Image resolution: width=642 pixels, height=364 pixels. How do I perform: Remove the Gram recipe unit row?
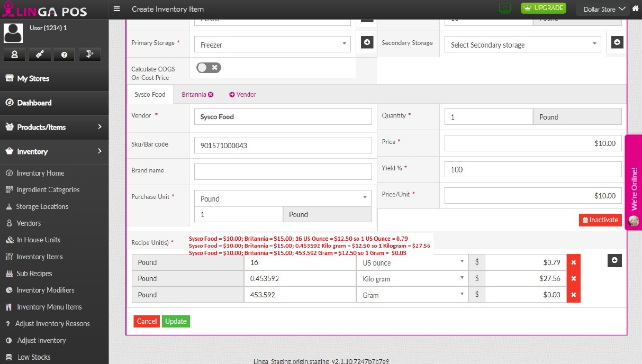point(574,295)
